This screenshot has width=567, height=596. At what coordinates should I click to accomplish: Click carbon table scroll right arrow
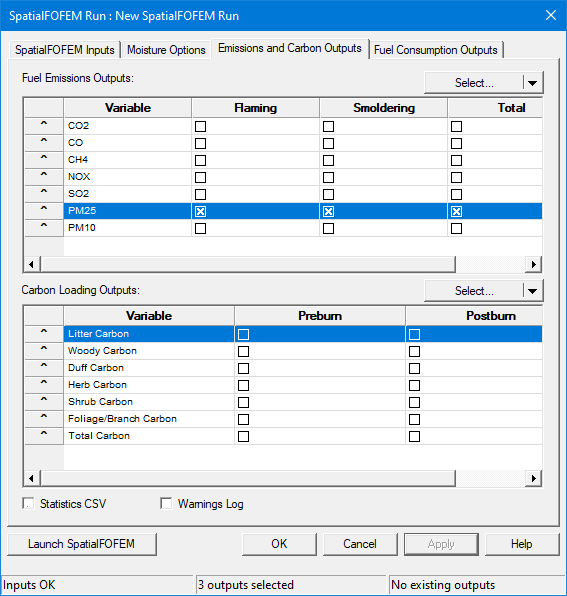click(x=534, y=478)
